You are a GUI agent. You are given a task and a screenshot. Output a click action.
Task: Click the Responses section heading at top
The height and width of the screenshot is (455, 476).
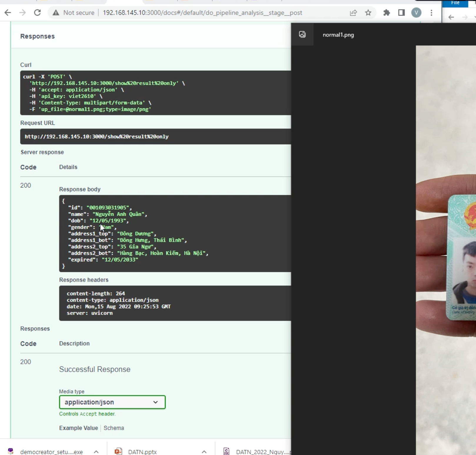[x=37, y=36]
